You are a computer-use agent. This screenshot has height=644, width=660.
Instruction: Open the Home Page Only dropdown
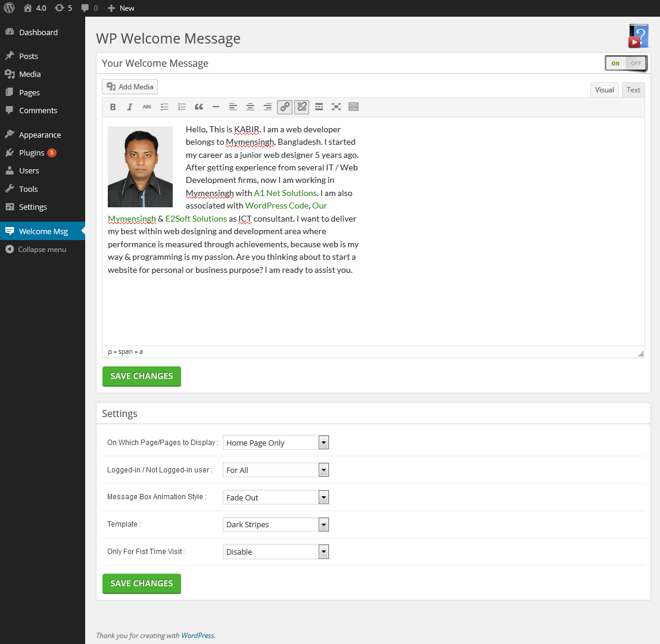pyautogui.click(x=276, y=443)
